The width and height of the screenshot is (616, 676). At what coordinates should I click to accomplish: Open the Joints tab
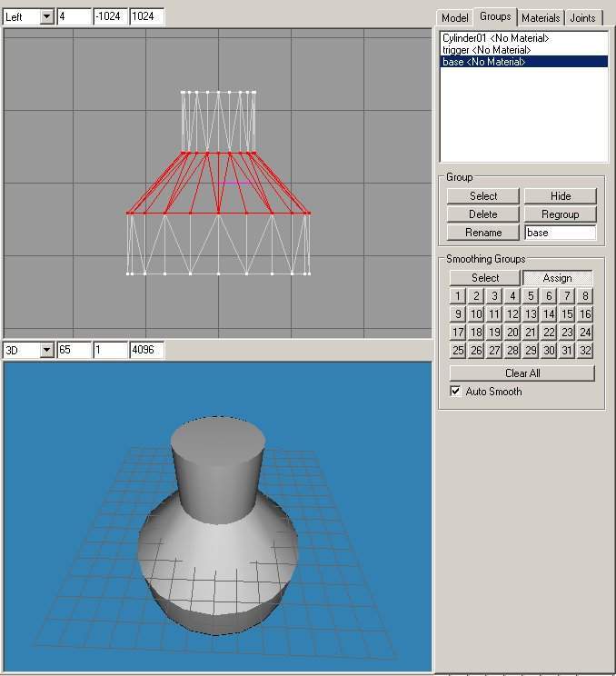[x=582, y=18]
